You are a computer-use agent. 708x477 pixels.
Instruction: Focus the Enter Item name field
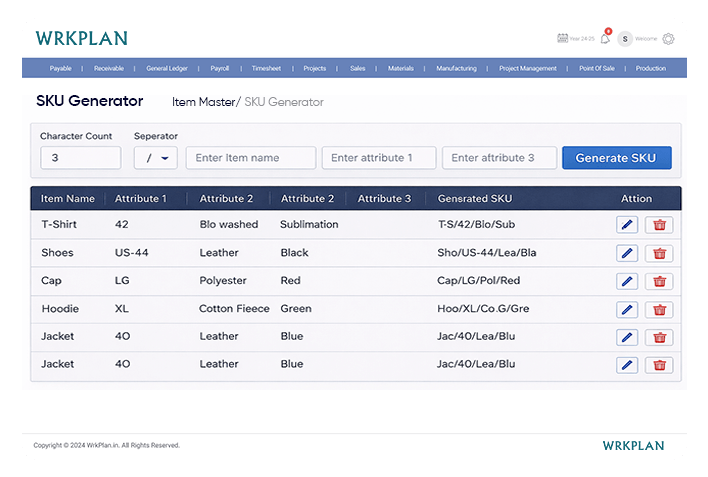tap(251, 158)
